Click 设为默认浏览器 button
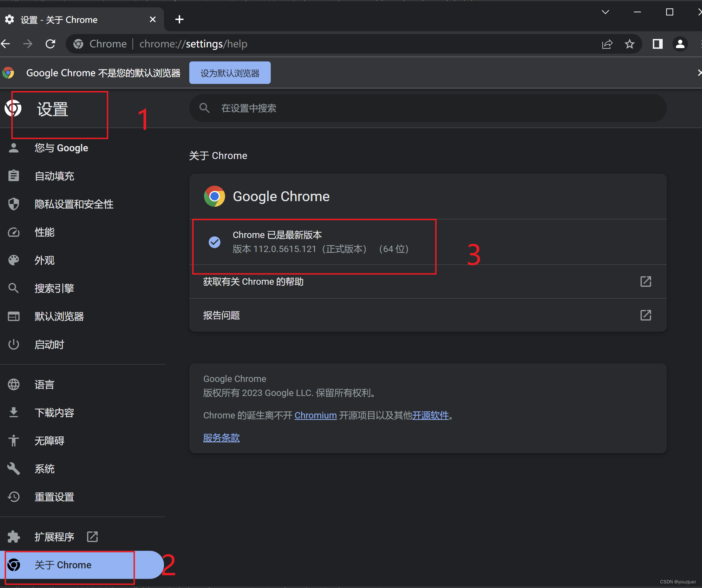The width and height of the screenshot is (702, 588). tap(230, 73)
